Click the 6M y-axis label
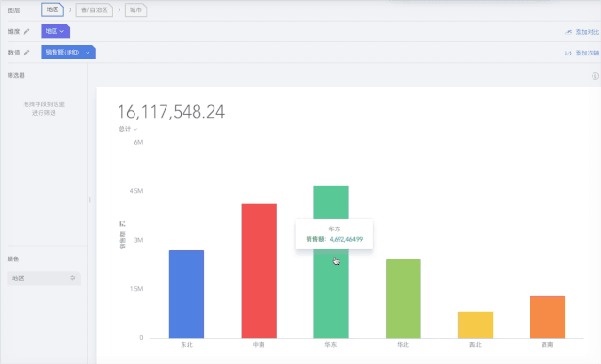The image size is (601, 364). (x=138, y=142)
